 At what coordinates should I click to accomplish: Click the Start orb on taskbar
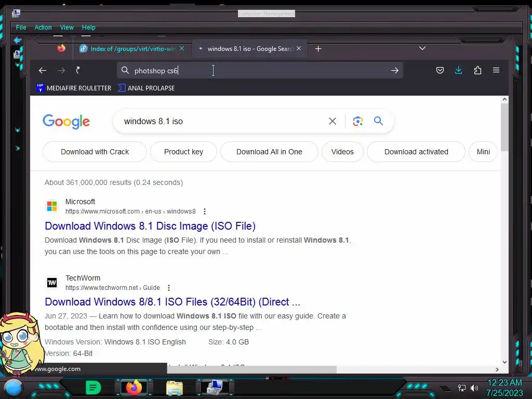pyautogui.click(x=14, y=388)
